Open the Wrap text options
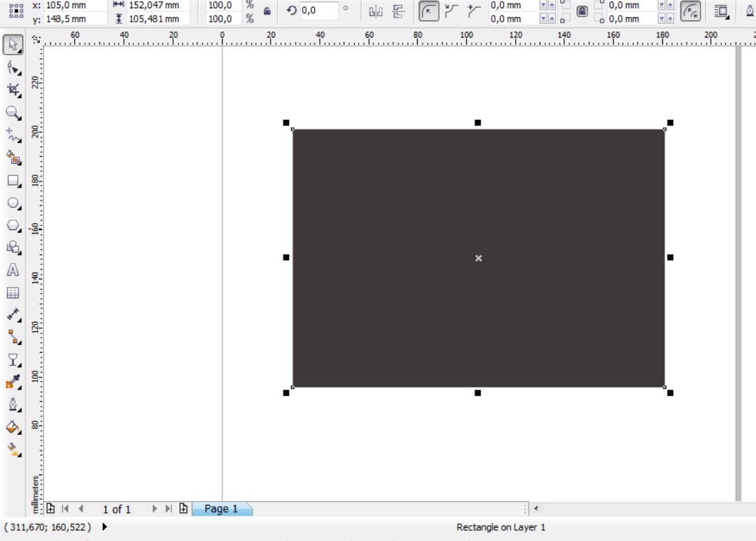756x541 pixels. (721, 12)
